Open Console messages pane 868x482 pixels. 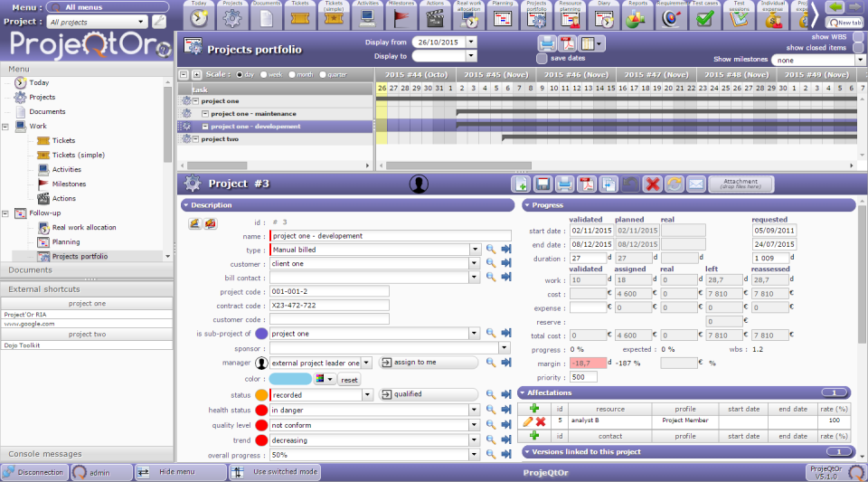pyautogui.click(x=87, y=454)
